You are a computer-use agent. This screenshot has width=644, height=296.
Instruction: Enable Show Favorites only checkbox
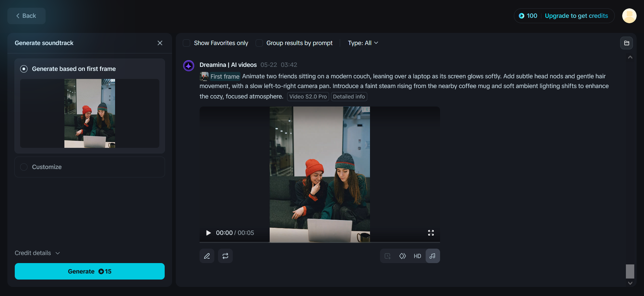coord(186,43)
